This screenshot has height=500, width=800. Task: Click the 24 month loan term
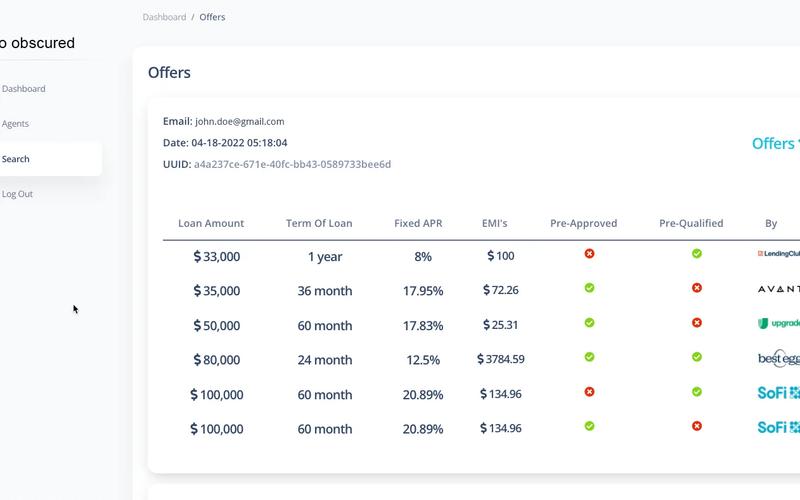pyautogui.click(x=324, y=360)
